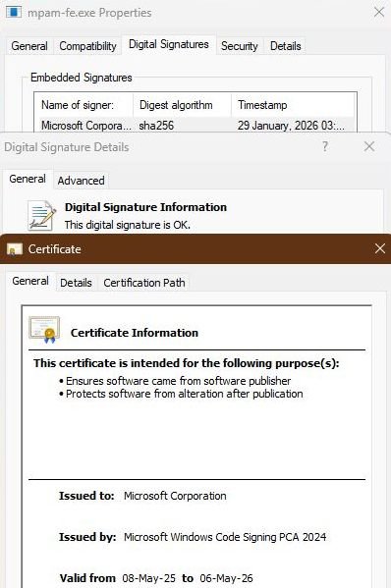Open the General tab in mpam-fe.exe Properties
This screenshot has width=391, height=588.
(x=29, y=46)
